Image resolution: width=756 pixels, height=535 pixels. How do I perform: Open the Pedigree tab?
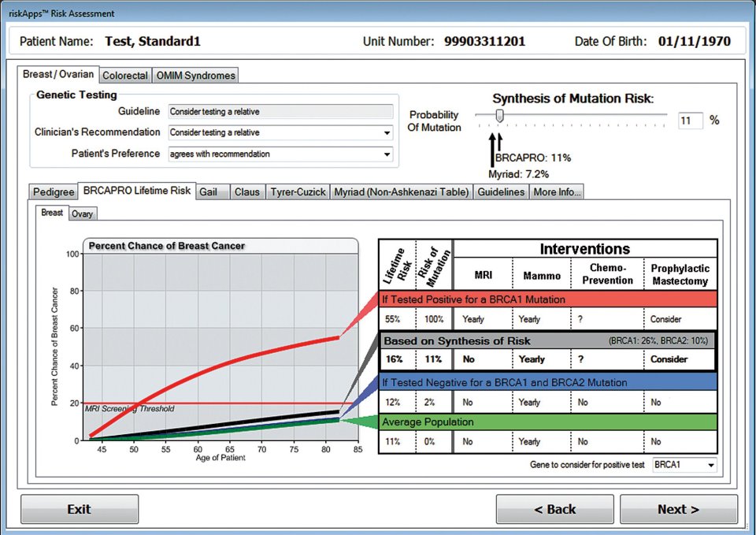click(x=53, y=192)
